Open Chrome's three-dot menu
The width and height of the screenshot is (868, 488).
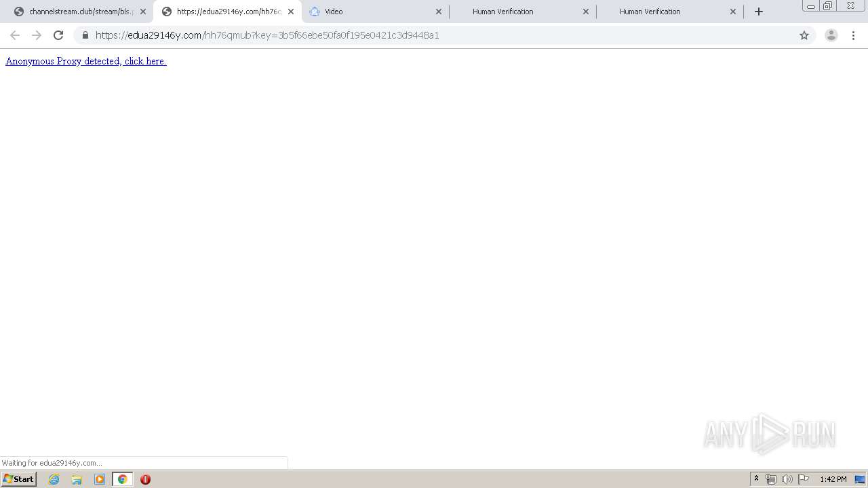pos(853,35)
